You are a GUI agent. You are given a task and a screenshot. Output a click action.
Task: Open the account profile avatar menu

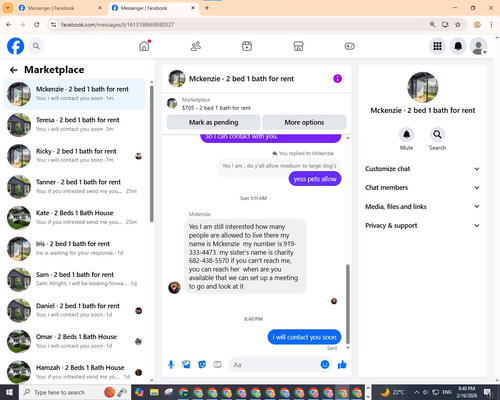(x=479, y=46)
